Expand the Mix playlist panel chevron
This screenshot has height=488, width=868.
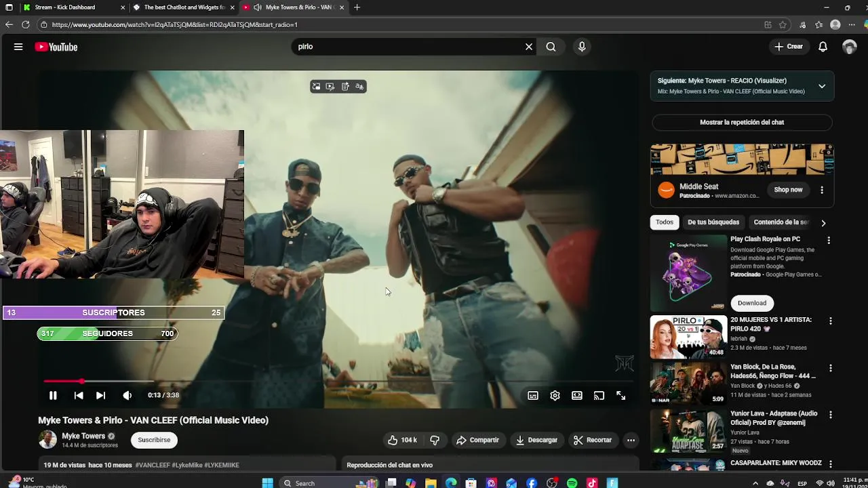(x=822, y=86)
